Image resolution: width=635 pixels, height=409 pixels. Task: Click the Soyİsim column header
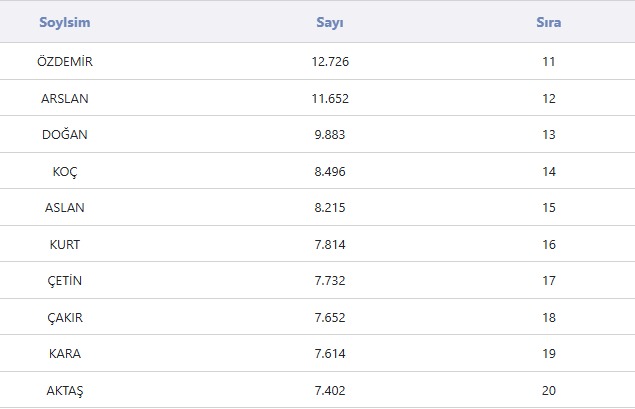[65, 23]
